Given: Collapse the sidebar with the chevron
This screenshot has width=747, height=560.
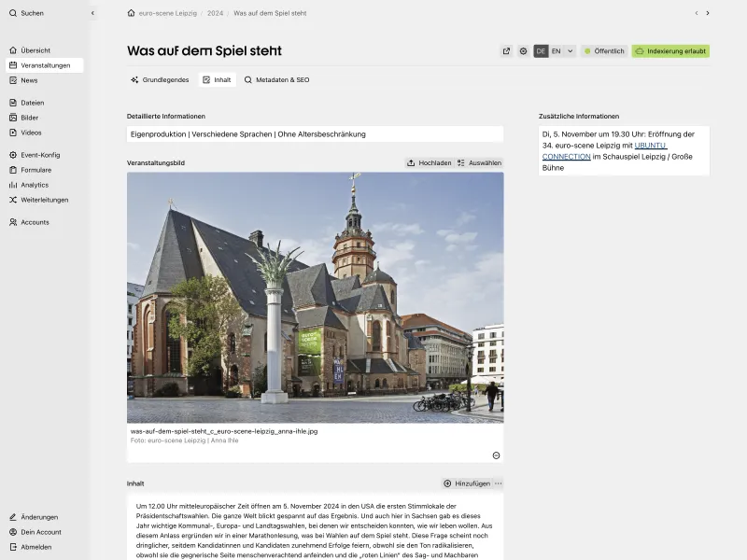Looking at the screenshot, I should [x=91, y=13].
